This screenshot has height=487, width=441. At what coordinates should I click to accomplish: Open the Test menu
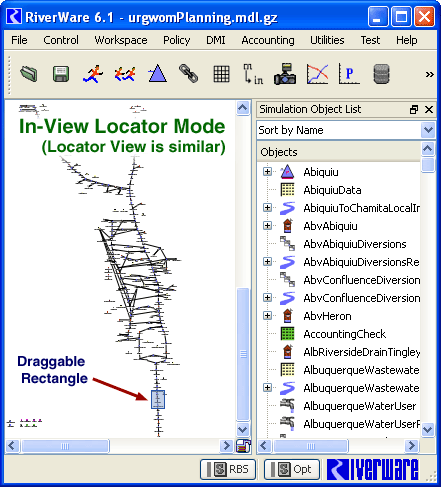click(370, 40)
